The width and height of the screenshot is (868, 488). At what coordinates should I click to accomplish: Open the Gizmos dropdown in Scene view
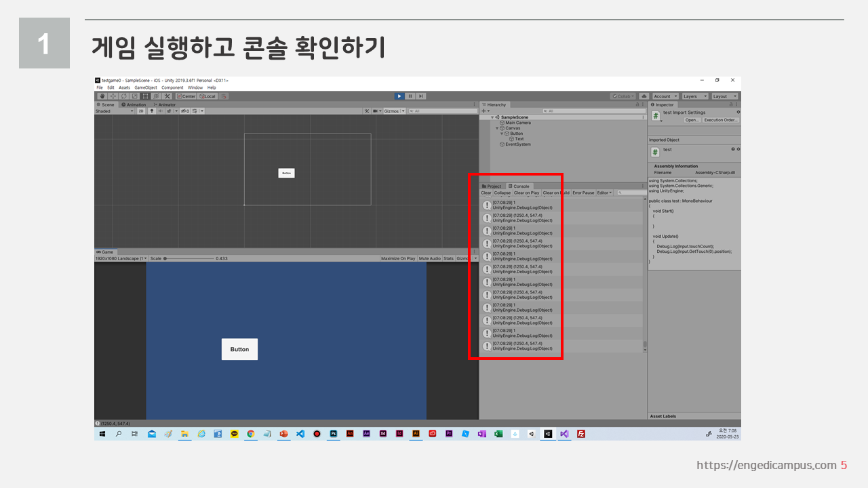point(395,111)
